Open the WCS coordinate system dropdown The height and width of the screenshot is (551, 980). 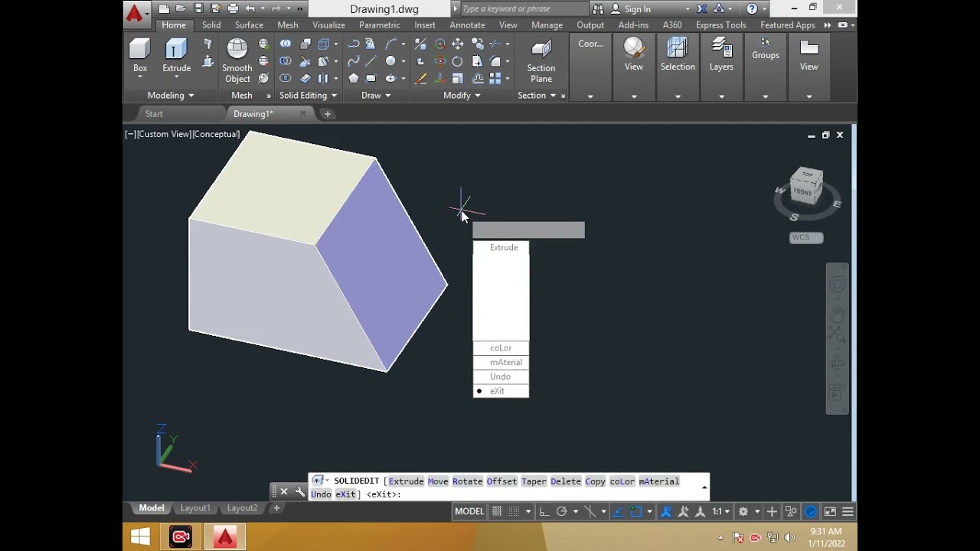coord(806,237)
